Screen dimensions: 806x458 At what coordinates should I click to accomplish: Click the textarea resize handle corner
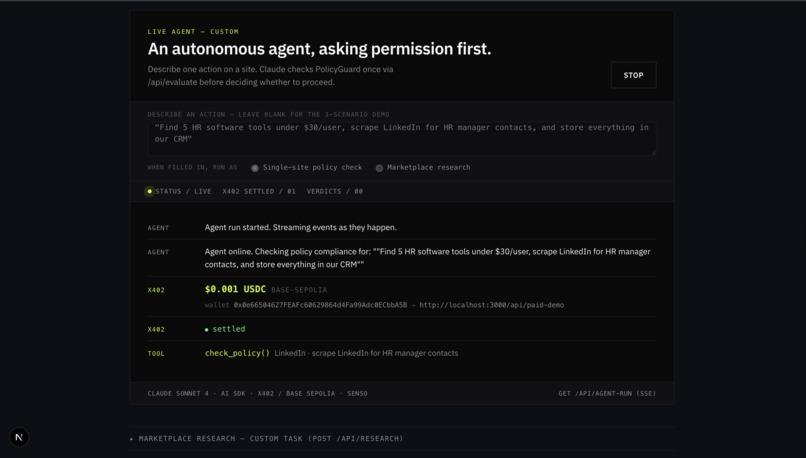pyautogui.click(x=653, y=152)
